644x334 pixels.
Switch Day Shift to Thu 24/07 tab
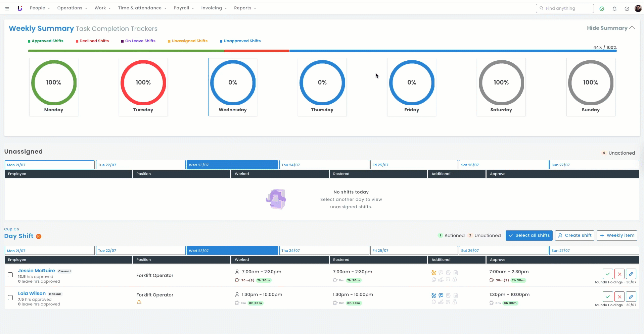pyautogui.click(x=324, y=250)
